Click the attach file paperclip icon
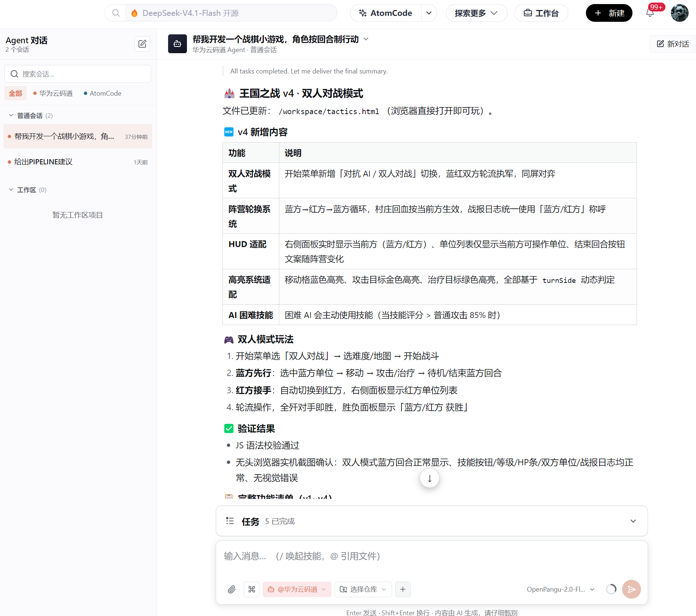 232,589
